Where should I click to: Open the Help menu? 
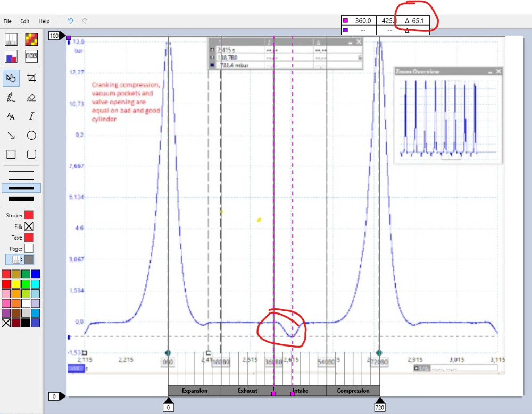tap(44, 21)
